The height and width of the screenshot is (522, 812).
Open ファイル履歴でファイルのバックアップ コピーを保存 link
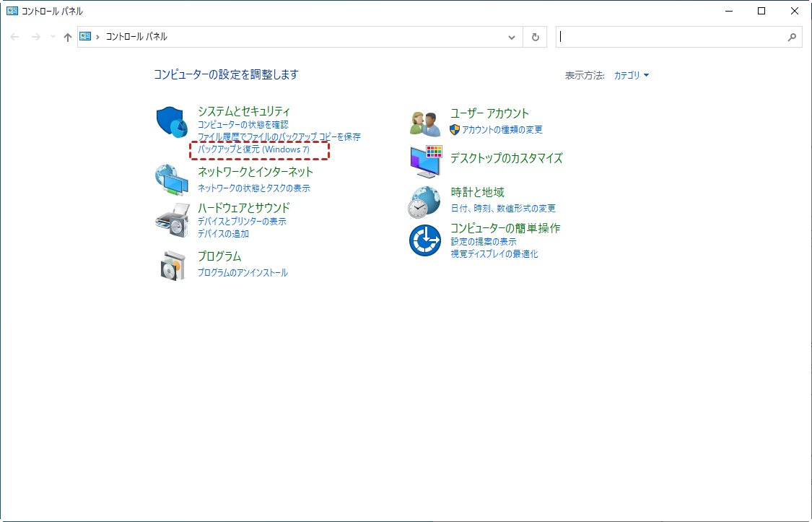279,137
